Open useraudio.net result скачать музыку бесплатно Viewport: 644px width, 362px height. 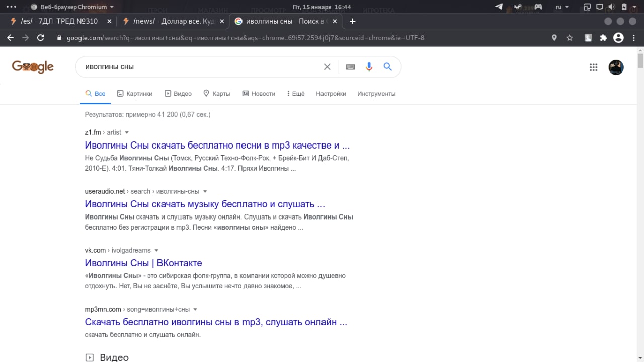tap(205, 204)
